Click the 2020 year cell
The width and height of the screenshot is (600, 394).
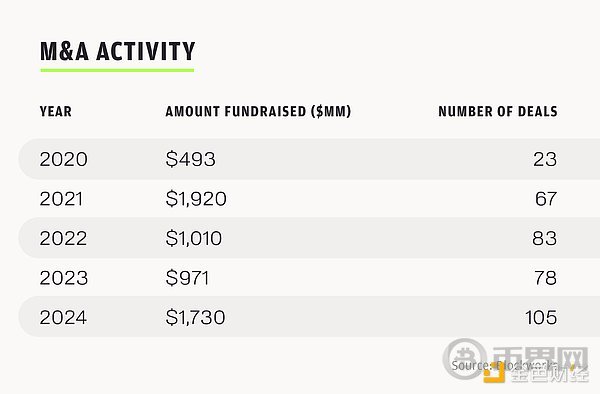(x=64, y=159)
